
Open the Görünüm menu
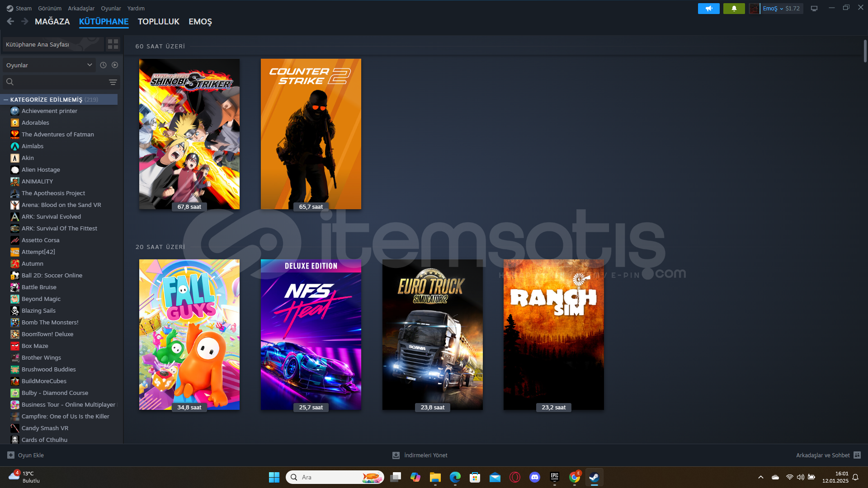click(50, 8)
